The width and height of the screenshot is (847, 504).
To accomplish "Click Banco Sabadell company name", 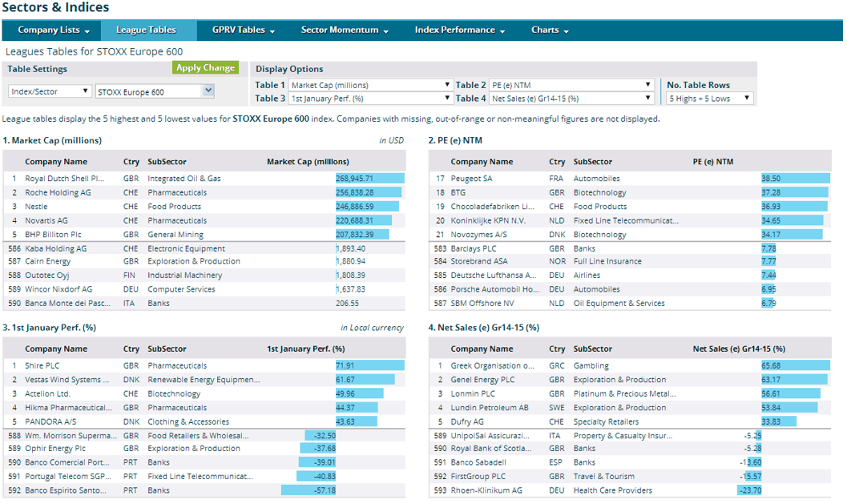I will [x=478, y=463].
